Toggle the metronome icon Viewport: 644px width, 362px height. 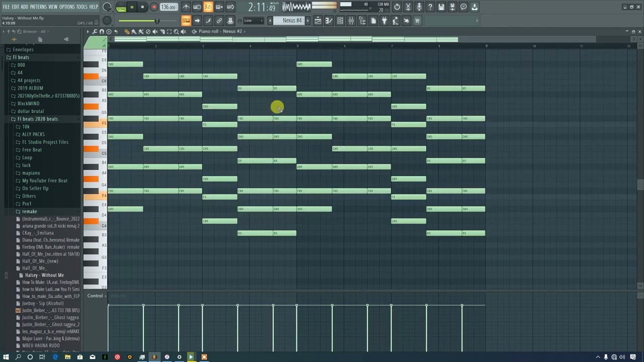pos(186,7)
